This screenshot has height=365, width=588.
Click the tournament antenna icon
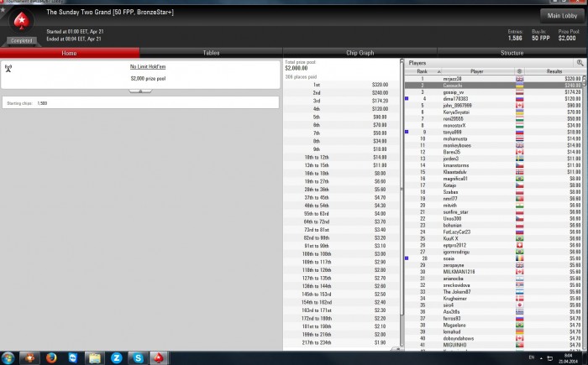(x=8, y=68)
